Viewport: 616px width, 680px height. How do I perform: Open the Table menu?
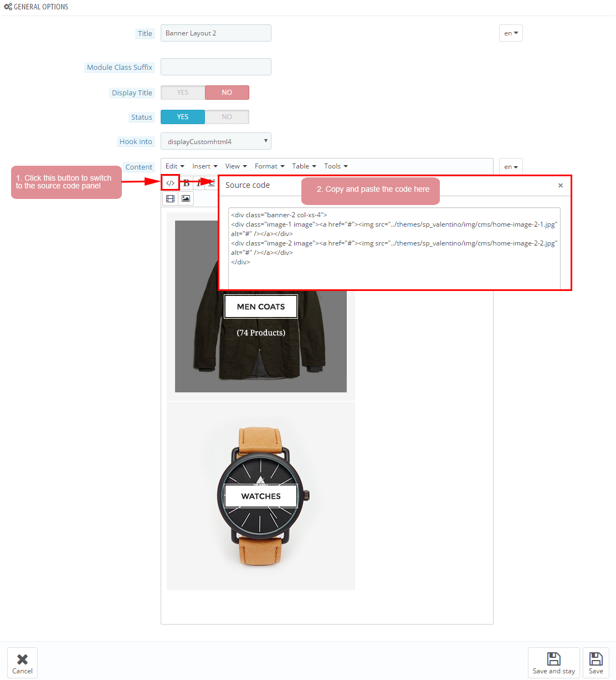coord(304,166)
